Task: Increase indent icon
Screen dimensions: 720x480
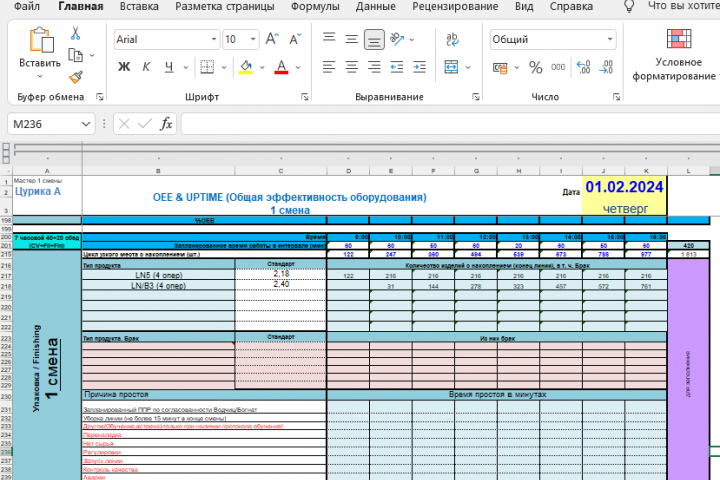Action: point(419,67)
